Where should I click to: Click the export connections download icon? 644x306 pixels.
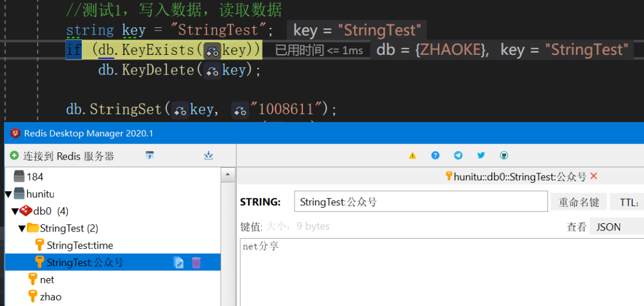209,155
